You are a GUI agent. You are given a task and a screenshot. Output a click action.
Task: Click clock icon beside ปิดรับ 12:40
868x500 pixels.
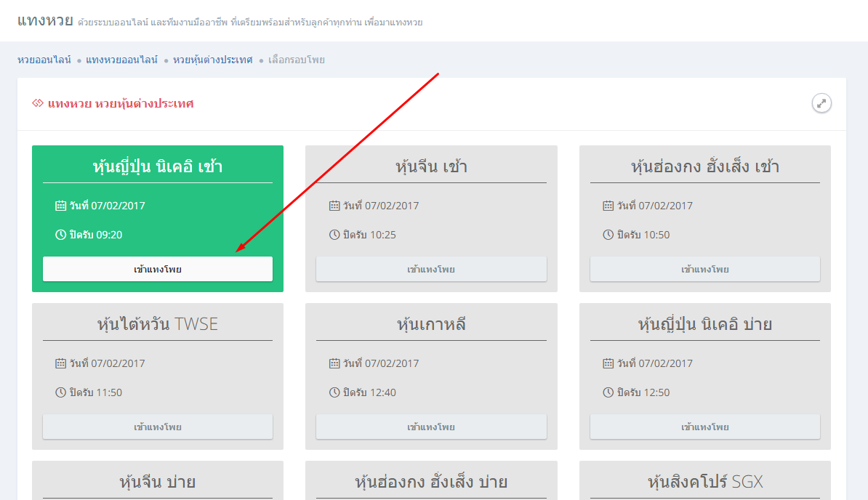point(334,392)
